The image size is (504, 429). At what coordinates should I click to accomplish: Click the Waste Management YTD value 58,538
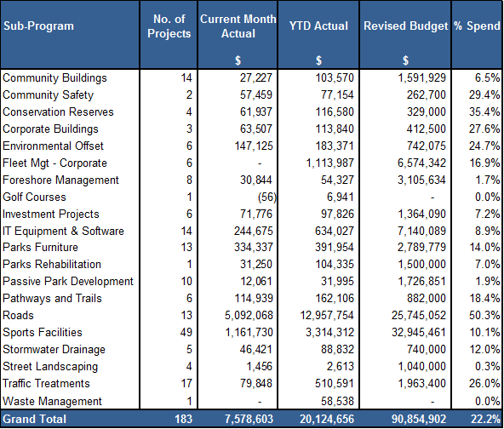tap(337, 401)
